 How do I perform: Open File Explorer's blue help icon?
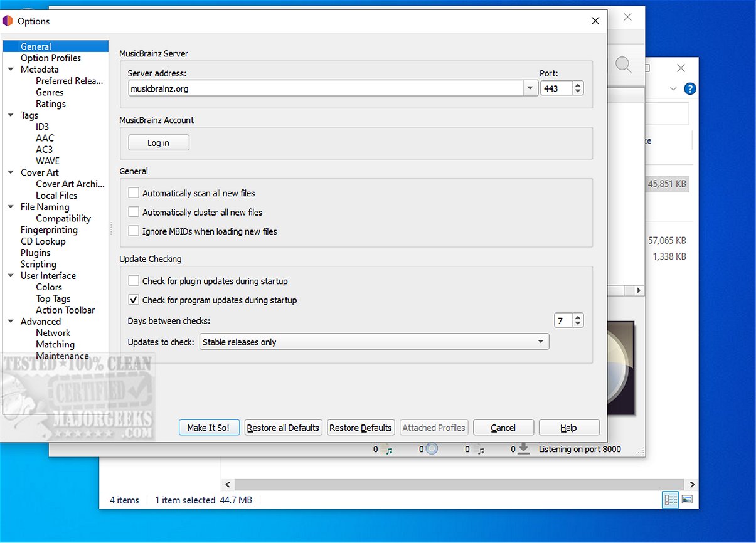click(x=690, y=89)
